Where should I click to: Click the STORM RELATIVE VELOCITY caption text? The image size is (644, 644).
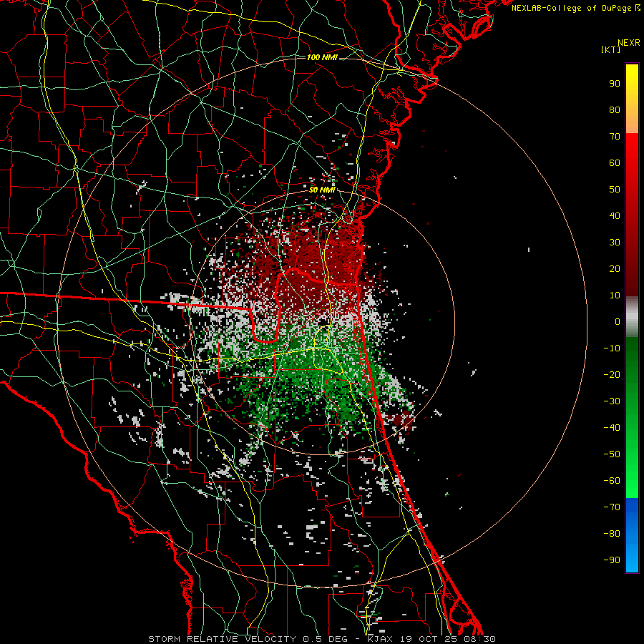222,639
